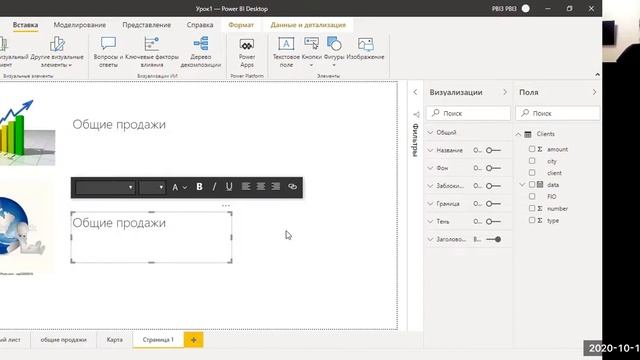The image size is (640, 360).
Task: Switch to общие продажи page tab
Action: tap(63, 340)
